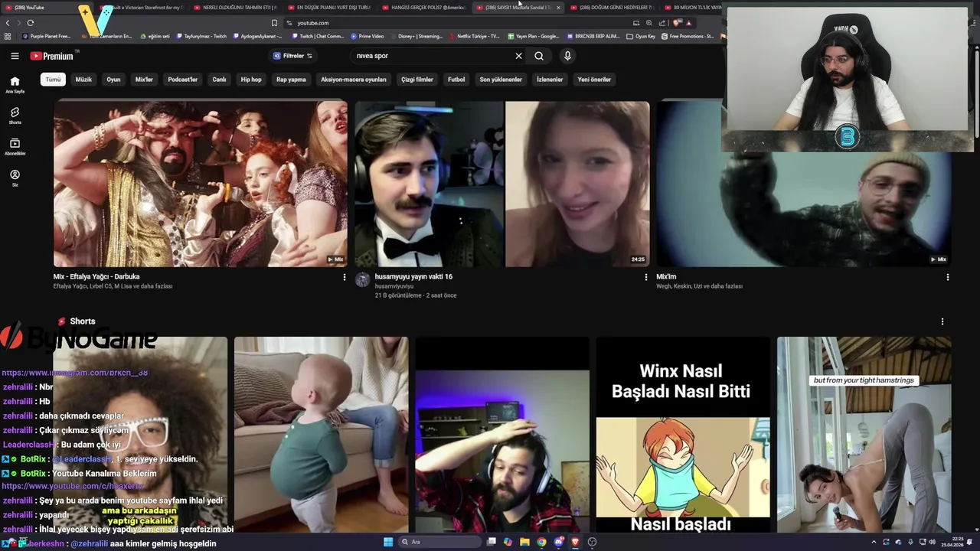Open Abonelikler in the sidebar
Image resolution: width=980 pixels, height=551 pixels.
[x=15, y=147]
